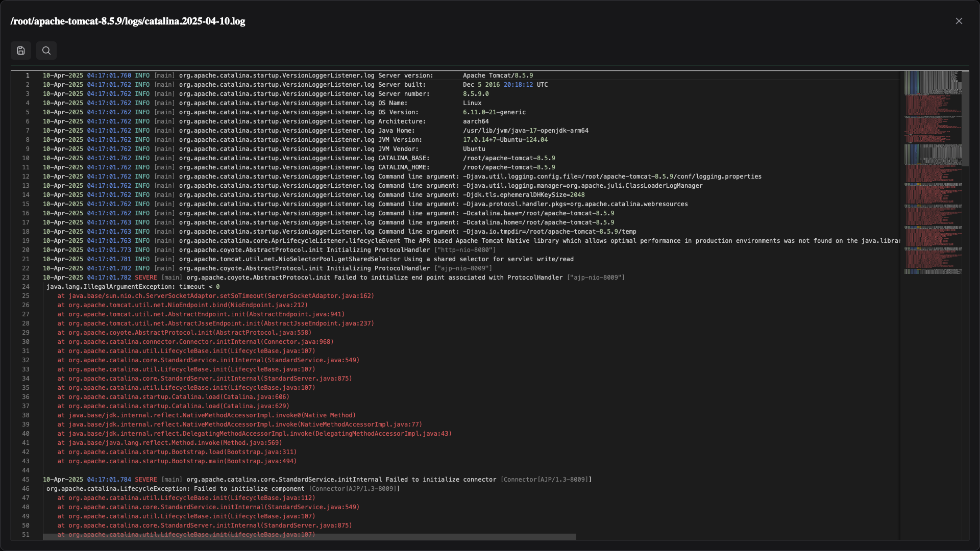Click 'Dec 5 2016 20:18:12 UTC' build date

pos(505,85)
